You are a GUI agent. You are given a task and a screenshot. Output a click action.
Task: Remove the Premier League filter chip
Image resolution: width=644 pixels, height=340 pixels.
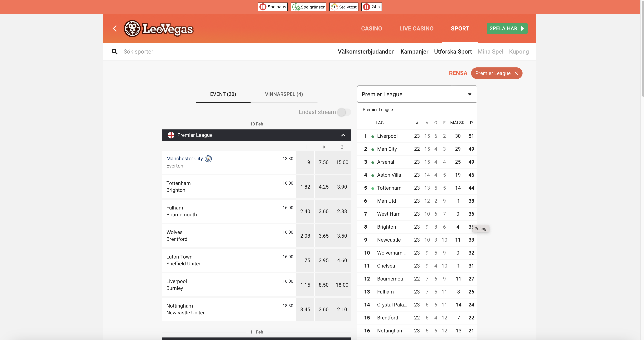click(x=516, y=73)
